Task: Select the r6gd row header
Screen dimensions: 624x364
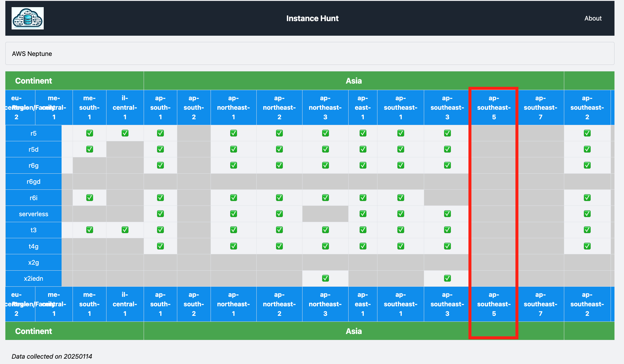Action: click(34, 181)
